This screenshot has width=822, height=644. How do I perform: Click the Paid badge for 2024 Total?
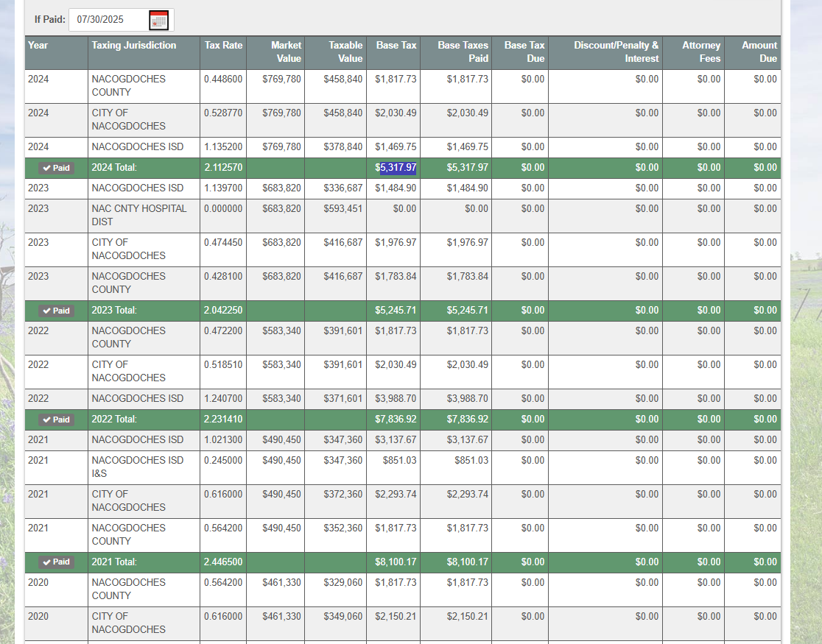click(x=56, y=168)
